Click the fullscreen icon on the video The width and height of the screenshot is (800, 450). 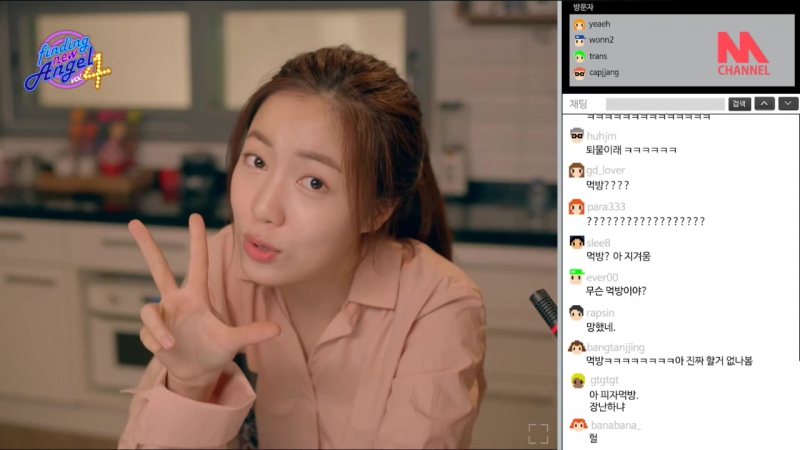point(538,433)
